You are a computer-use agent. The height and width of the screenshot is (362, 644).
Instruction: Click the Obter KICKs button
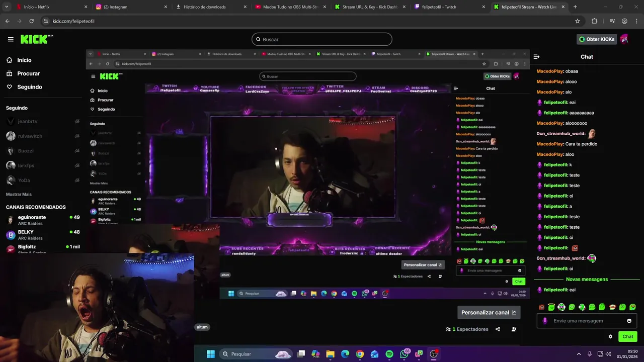597,39
